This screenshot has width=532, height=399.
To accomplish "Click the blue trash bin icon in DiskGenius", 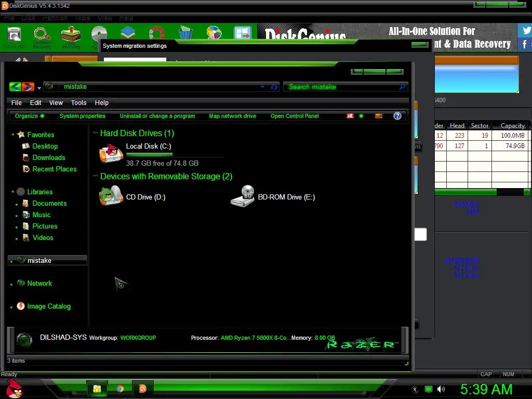I will coord(185,33).
